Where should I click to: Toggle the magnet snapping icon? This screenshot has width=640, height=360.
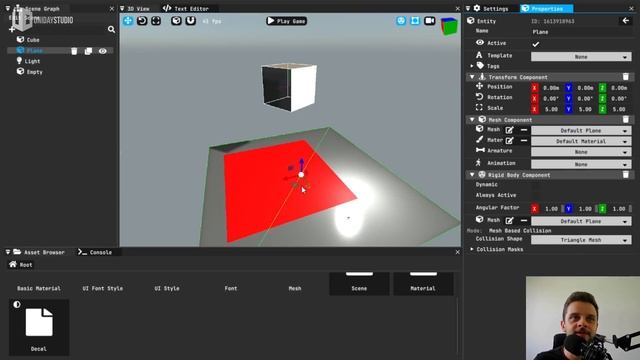click(x=191, y=20)
